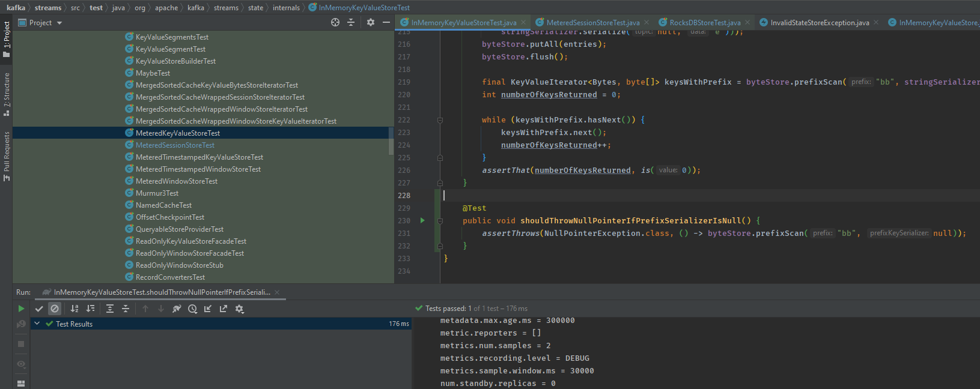Toggle the Structure tool window button

click(6, 94)
